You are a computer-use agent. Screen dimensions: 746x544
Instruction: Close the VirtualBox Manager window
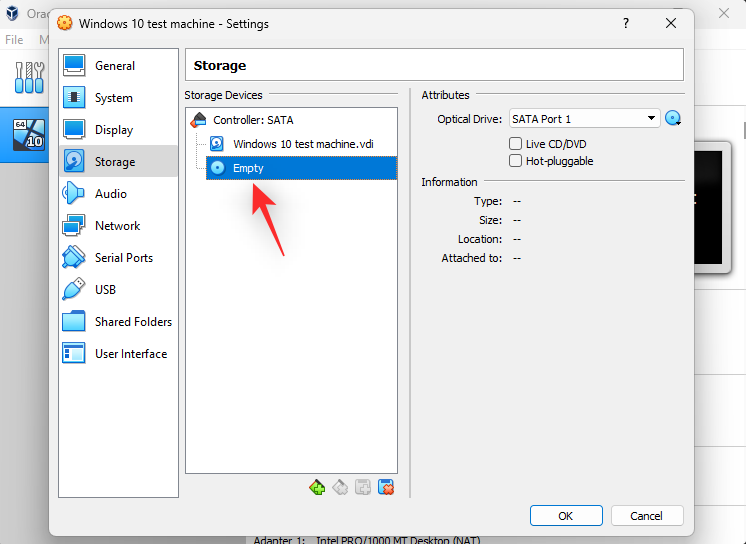tap(724, 13)
